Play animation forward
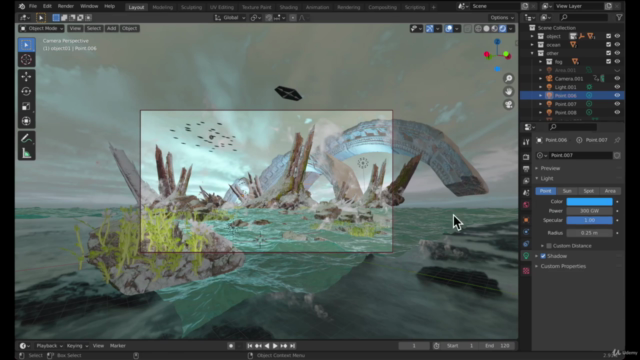Viewport: 640px width, 360px height. 275,346
